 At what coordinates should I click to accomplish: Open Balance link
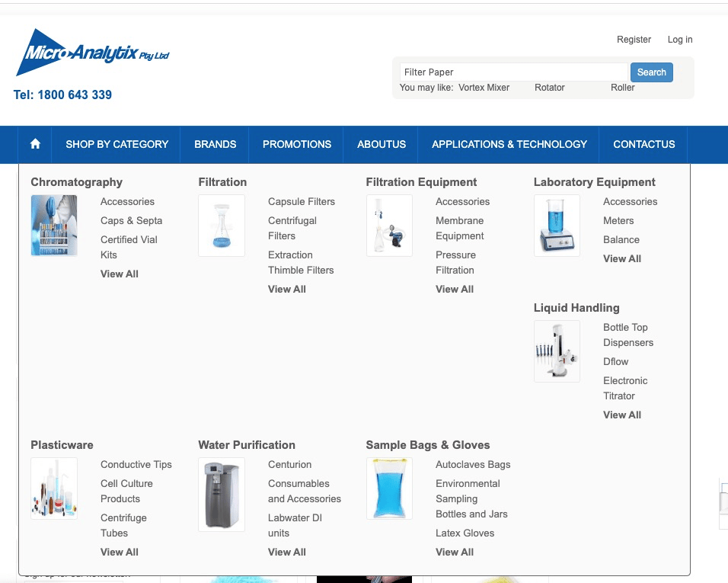coord(621,240)
